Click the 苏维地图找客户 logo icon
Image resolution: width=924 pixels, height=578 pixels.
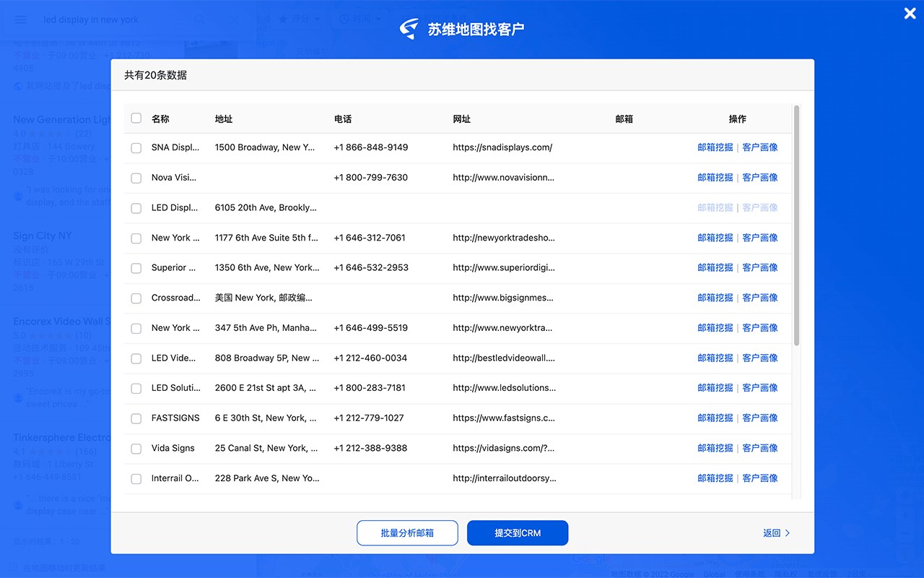409,29
